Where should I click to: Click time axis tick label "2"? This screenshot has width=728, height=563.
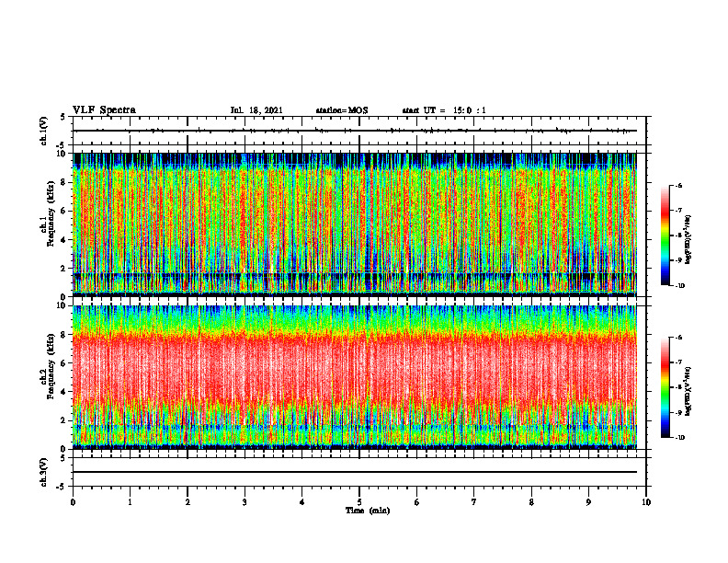[x=188, y=502]
